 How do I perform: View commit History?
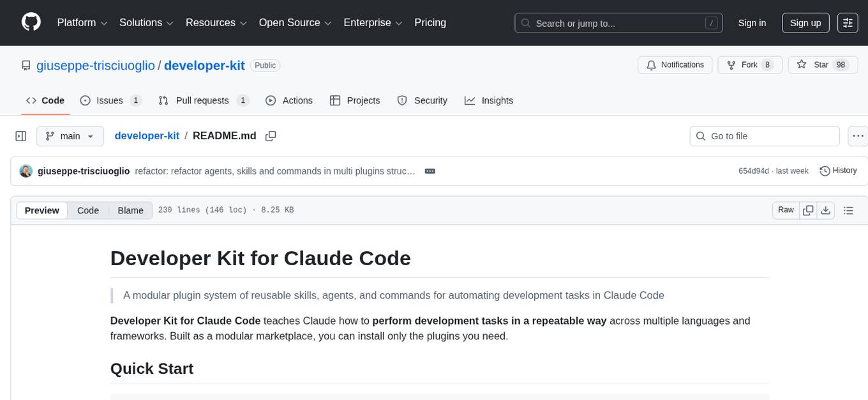838,171
